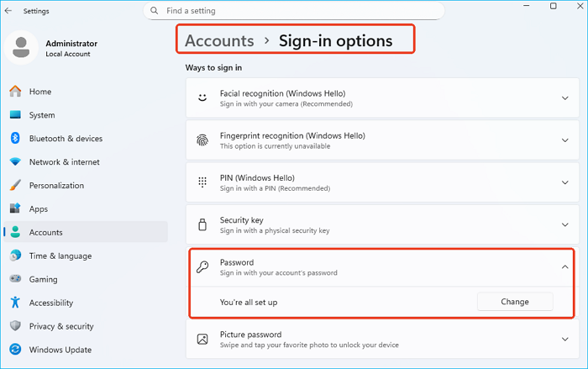
Task: Click the fingerprint icon
Action: pyautogui.click(x=202, y=140)
